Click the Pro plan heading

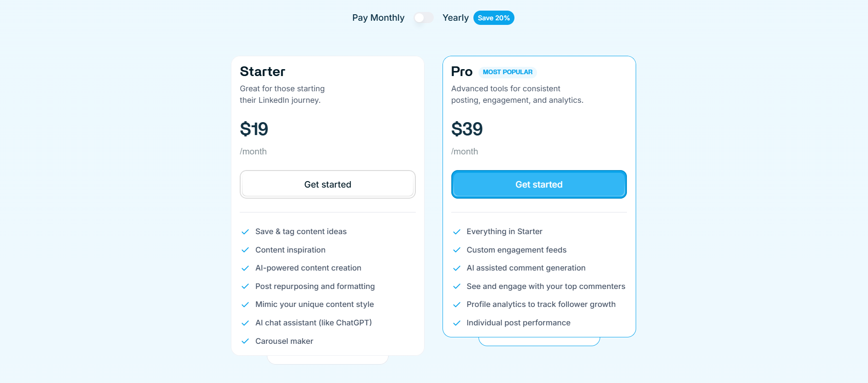(462, 71)
